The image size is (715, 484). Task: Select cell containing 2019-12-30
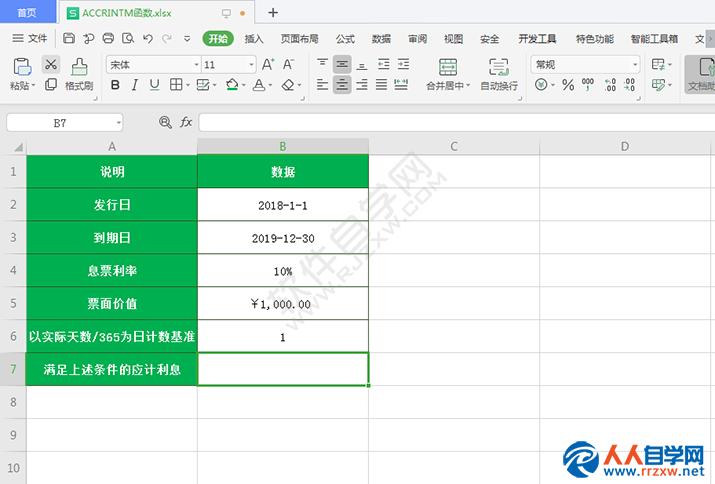click(283, 238)
